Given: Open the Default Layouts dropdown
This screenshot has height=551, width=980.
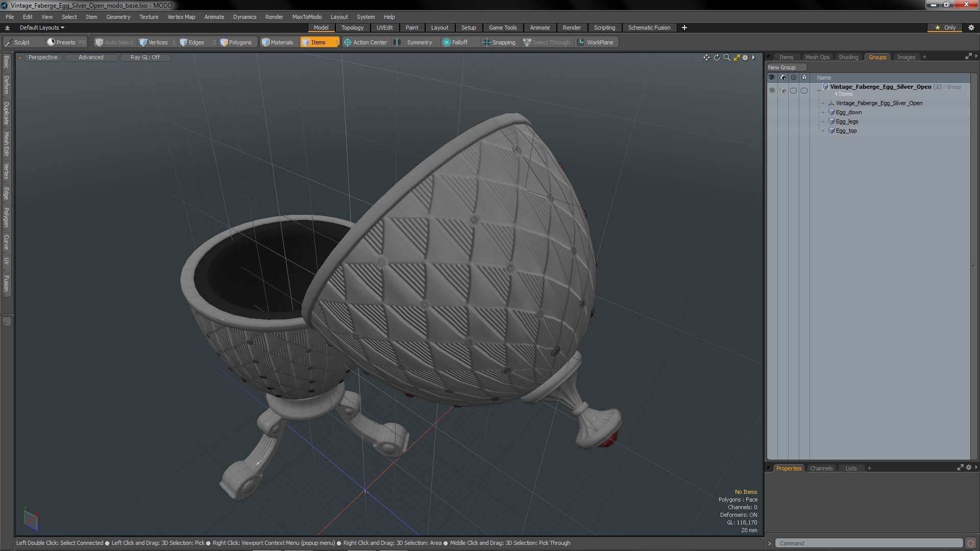Looking at the screenshot, I should tap(42, 28).
